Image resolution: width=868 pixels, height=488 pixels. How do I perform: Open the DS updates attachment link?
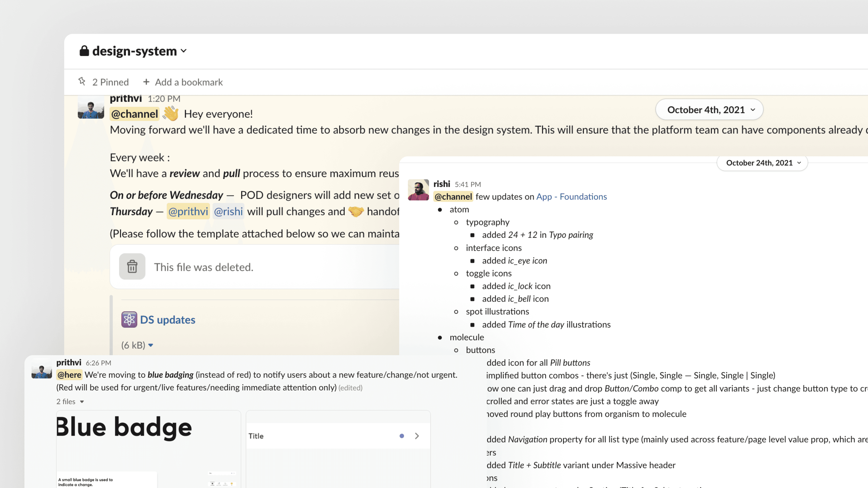[x=167, y=320]
